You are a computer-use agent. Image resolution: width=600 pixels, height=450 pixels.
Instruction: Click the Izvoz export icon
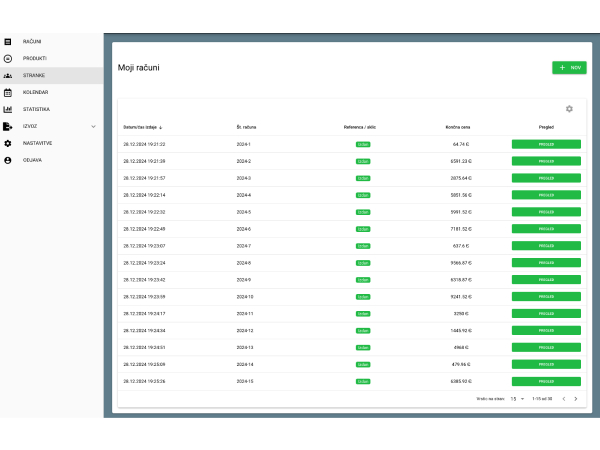pyautogui.click(x=8, y=126)
